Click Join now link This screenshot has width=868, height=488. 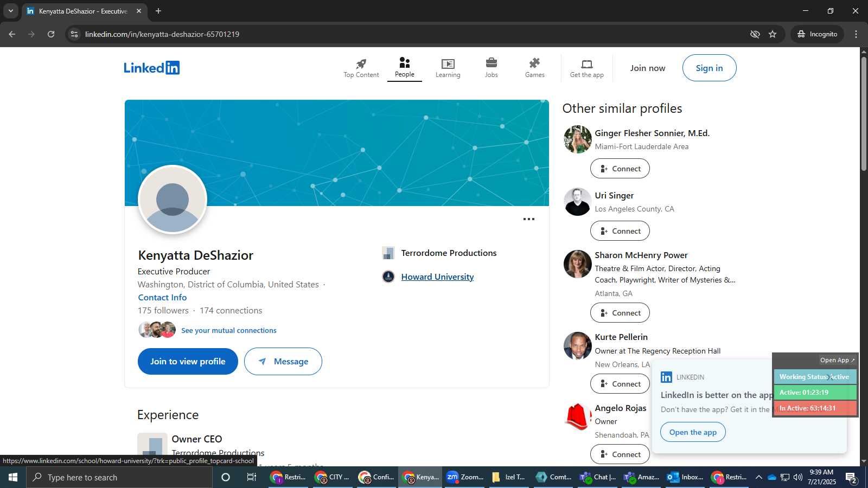[647, 68]
